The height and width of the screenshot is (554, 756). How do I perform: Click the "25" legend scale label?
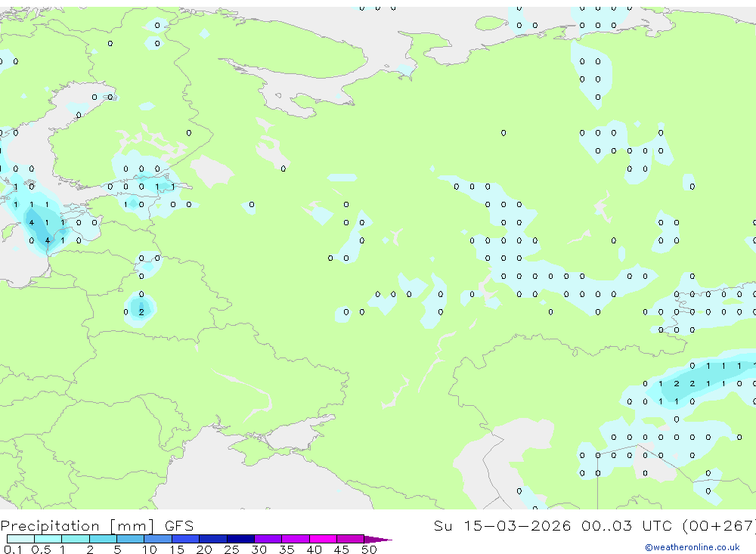point(232,549)
